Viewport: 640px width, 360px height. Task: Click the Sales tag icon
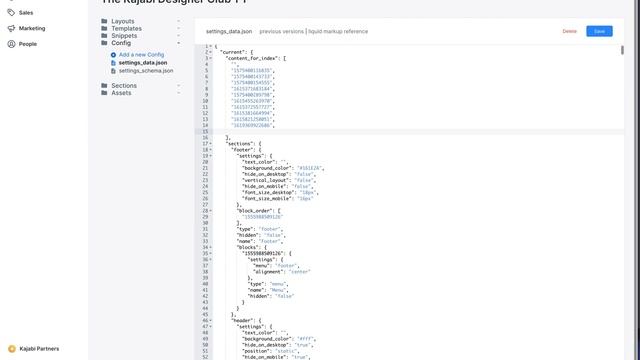(11, 13)
